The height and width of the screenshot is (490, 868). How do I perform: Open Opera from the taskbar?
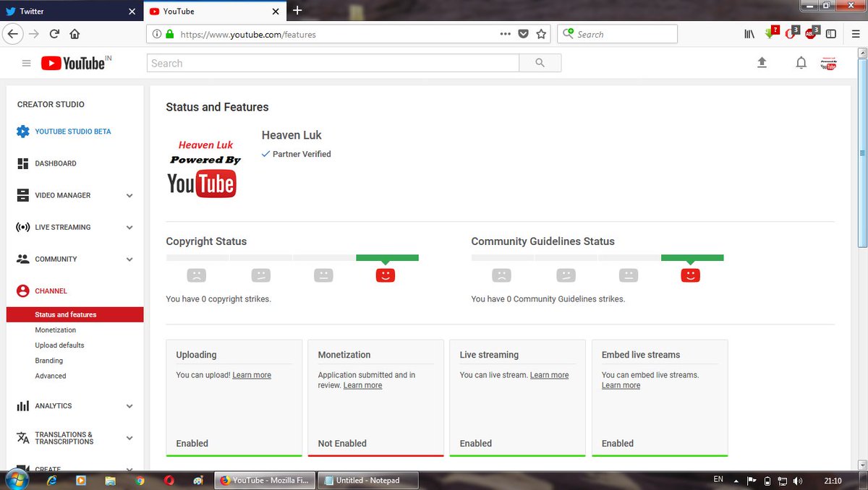[x=169, y=480]
